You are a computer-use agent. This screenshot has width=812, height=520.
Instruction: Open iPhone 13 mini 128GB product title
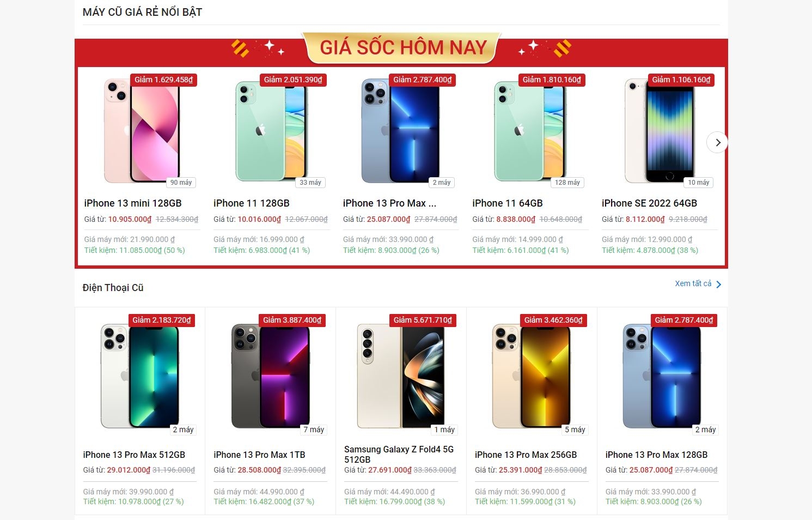[133, 203]
